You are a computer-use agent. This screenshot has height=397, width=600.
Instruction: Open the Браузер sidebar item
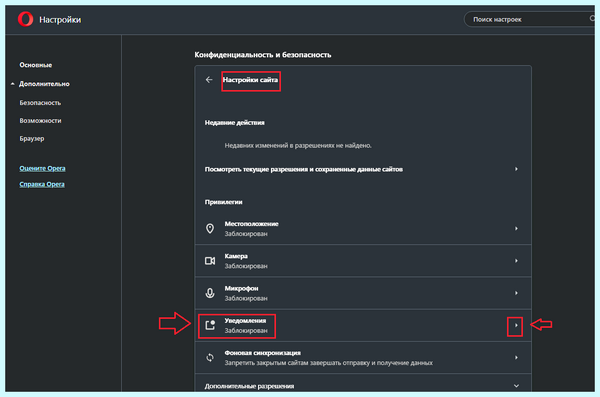click(32, 139)
